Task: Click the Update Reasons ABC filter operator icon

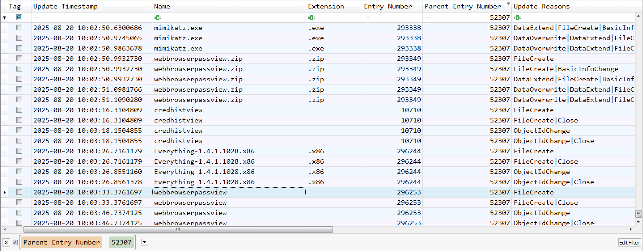Action: pyautogui.click(x=517, y=17)
